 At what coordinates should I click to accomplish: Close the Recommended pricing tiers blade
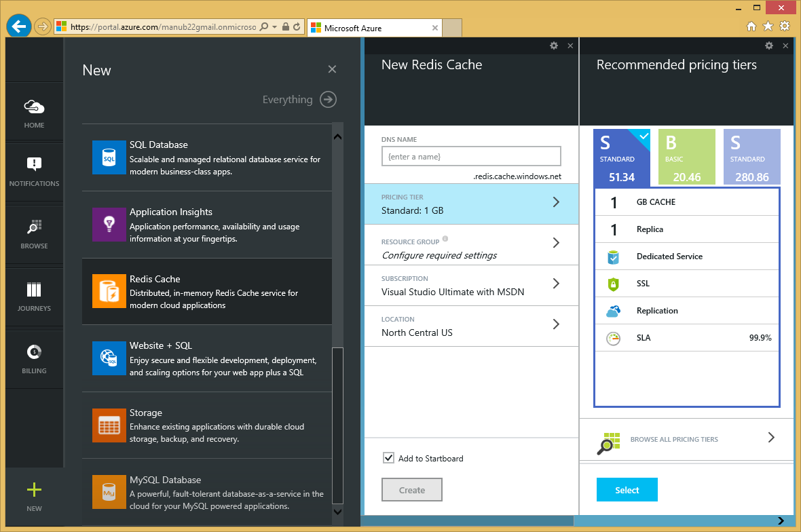(x=785, y=46)
